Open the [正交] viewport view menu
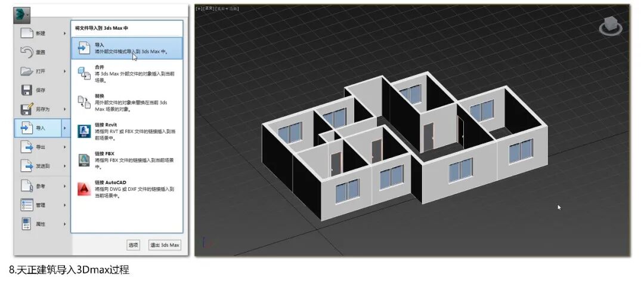 tap(209, 8)
